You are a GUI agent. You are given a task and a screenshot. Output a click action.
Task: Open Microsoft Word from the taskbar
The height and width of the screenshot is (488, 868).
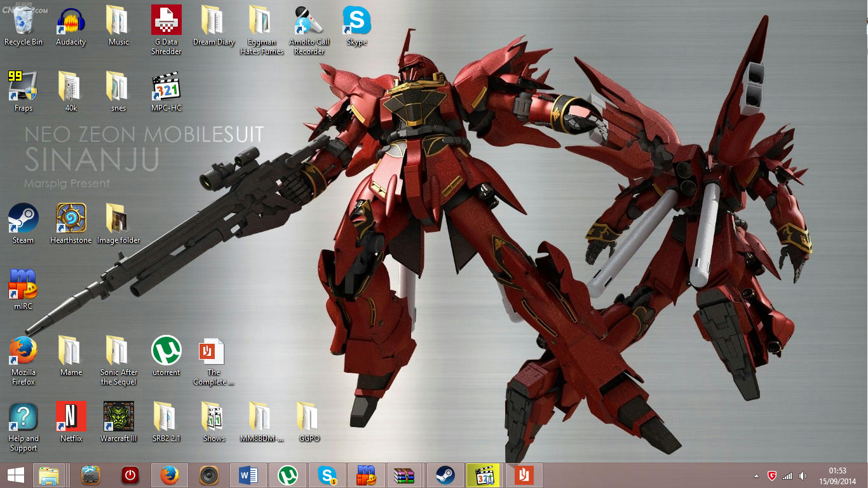click(x=248, y=475)
